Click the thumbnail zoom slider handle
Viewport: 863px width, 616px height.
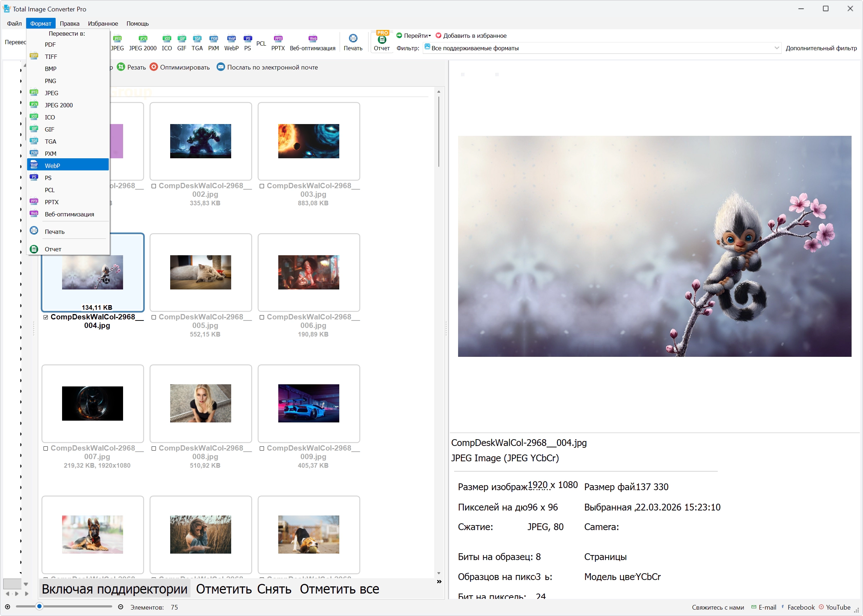click(40, 606)
